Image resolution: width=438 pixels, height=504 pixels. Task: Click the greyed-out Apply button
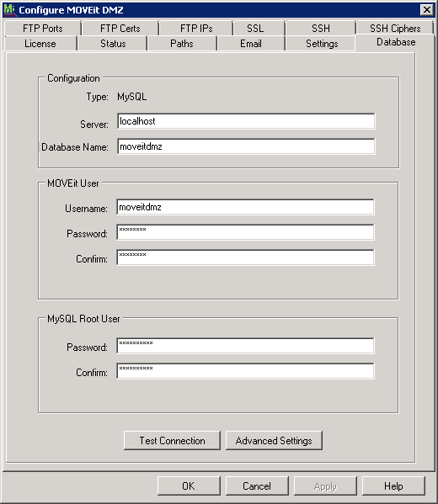(325, 486)
